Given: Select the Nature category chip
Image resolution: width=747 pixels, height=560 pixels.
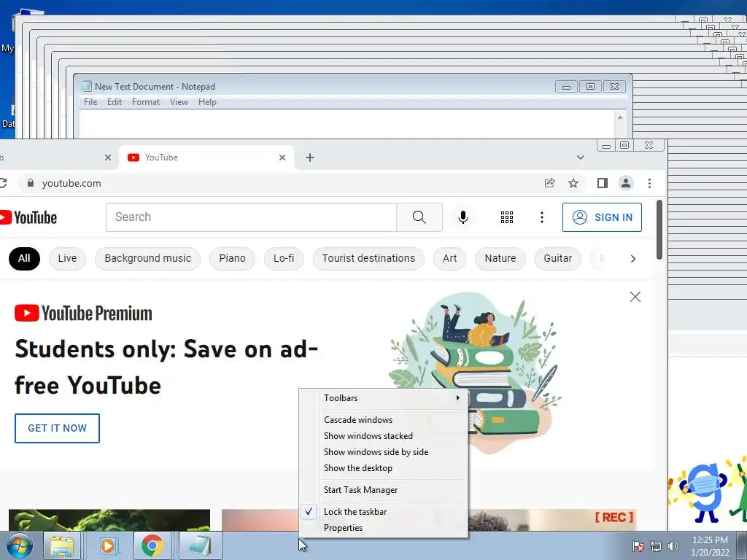Looking at the screenshot, I should (500, 259).
